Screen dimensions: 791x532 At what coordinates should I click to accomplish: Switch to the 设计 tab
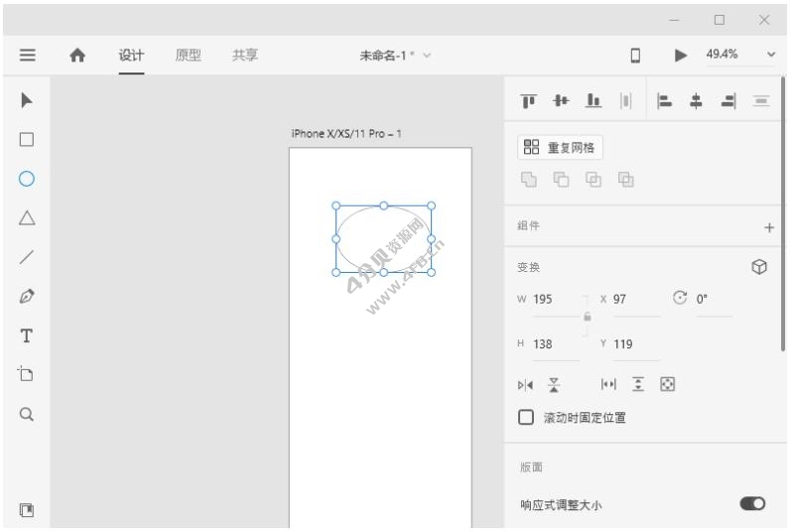pos(131,55)
